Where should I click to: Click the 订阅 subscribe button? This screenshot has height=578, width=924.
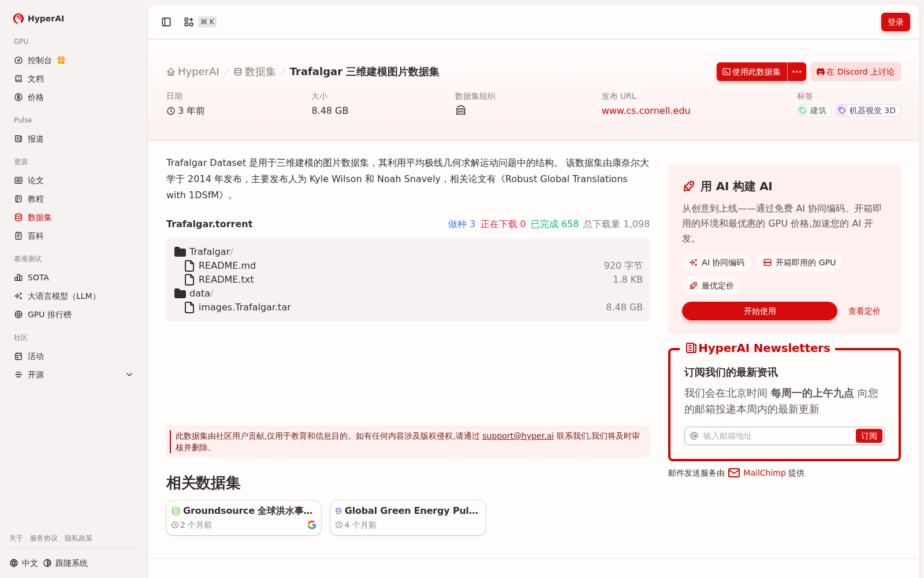point(869,436)
